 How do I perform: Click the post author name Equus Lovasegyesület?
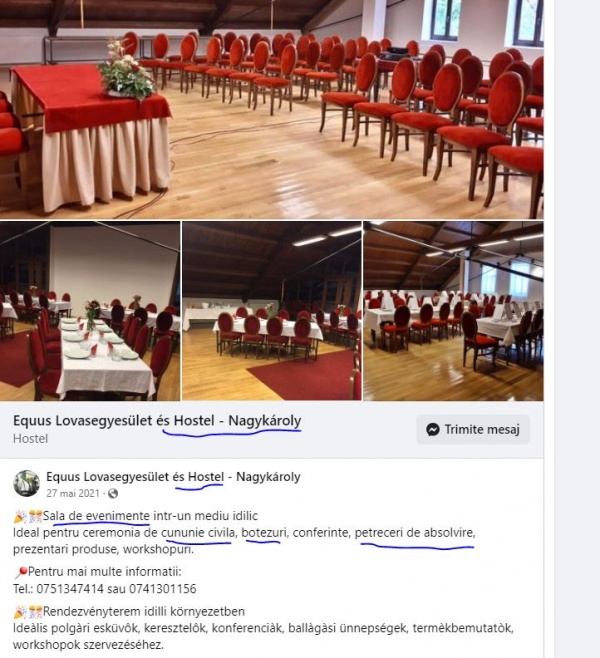(173, 477)
